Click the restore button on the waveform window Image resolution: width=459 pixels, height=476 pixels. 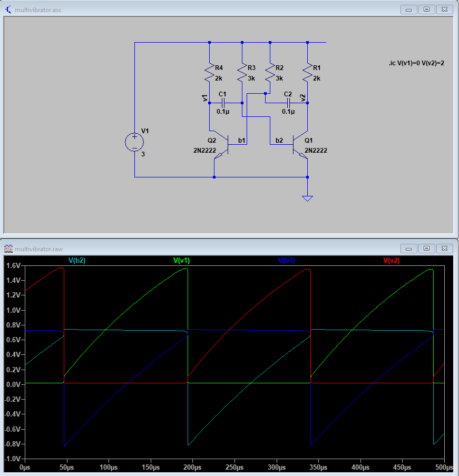(x=425, y=248)
